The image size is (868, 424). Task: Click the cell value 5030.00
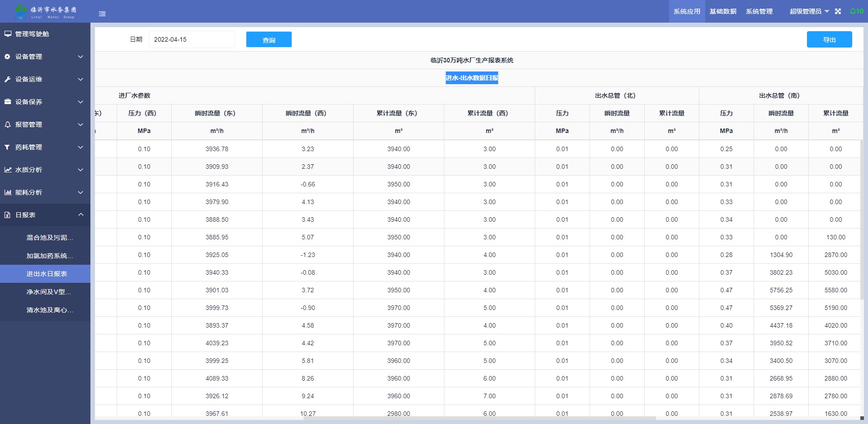835,272
